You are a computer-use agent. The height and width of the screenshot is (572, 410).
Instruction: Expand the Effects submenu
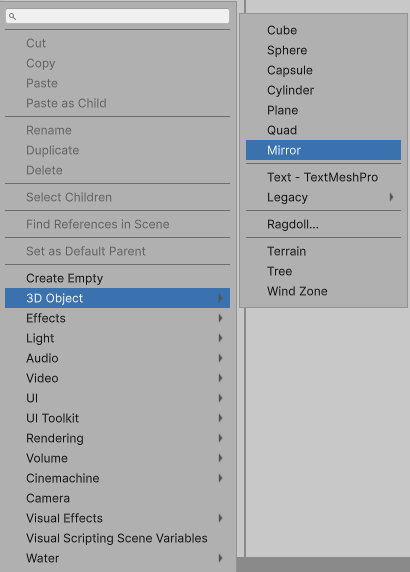pos(117,318)
